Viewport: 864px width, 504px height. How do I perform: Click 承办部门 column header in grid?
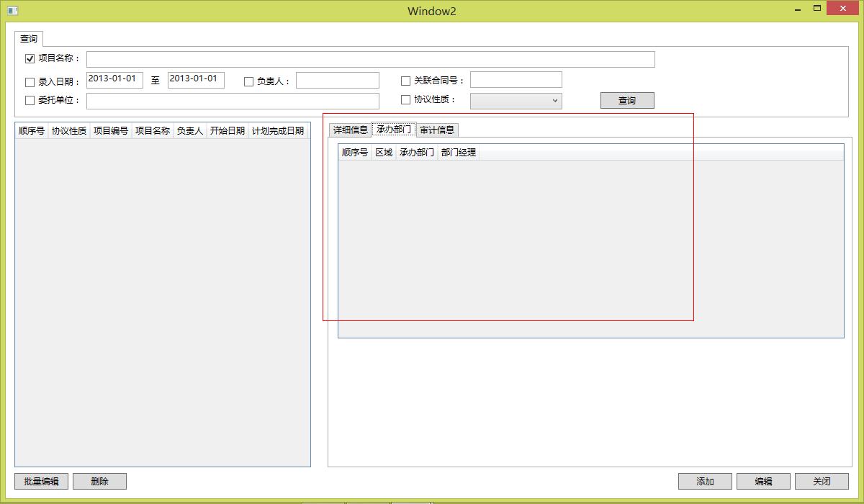pyautogui.click(x=417, y=153)
